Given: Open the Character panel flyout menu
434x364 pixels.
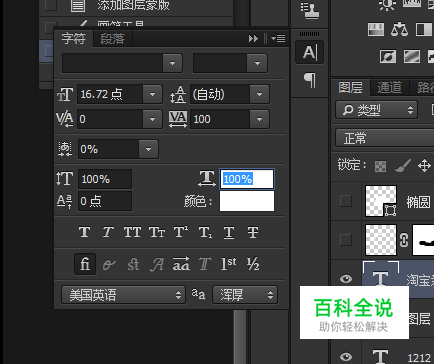Looking at the screenshot, I should [x=278, y=39].
